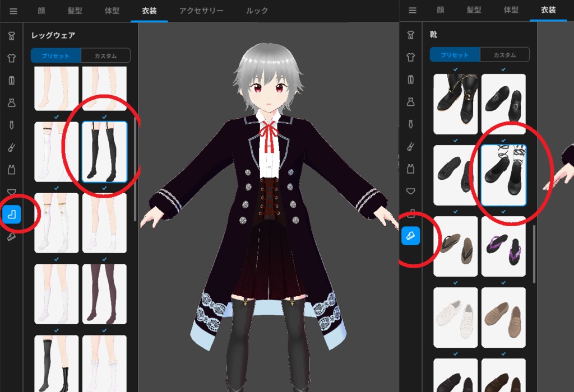Select the inner bottoms underwear icon in the shoes sidebar
The height and width of the screenshot is (392, 574).
click(410, 191)
